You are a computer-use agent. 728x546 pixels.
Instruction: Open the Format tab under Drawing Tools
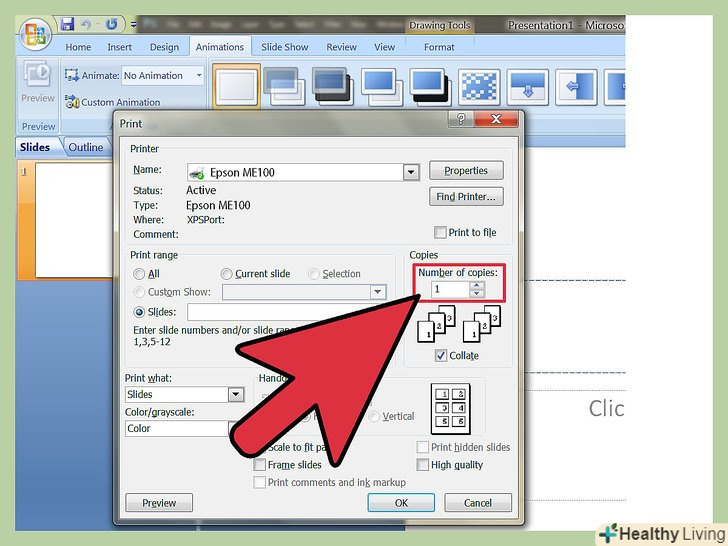coord(439,47)
